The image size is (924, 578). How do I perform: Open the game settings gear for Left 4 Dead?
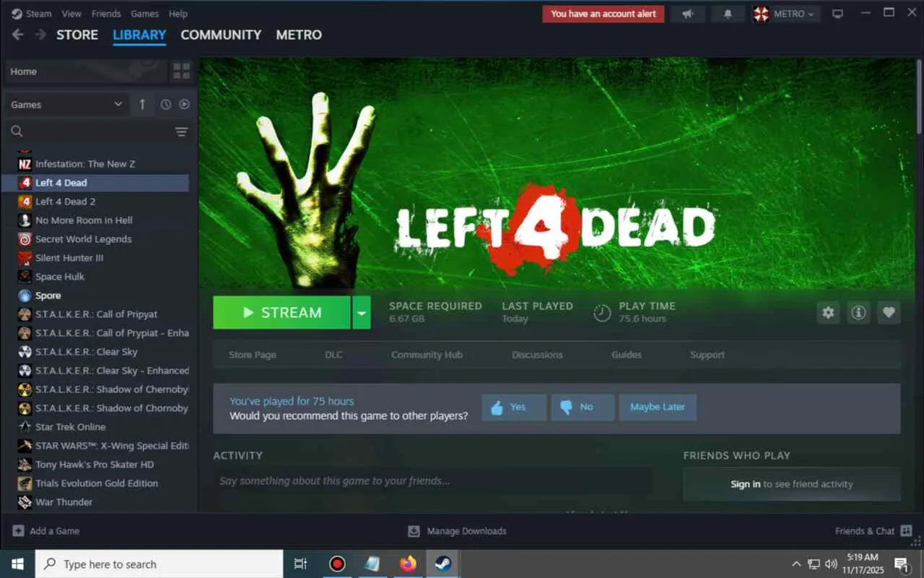point(828,312)
